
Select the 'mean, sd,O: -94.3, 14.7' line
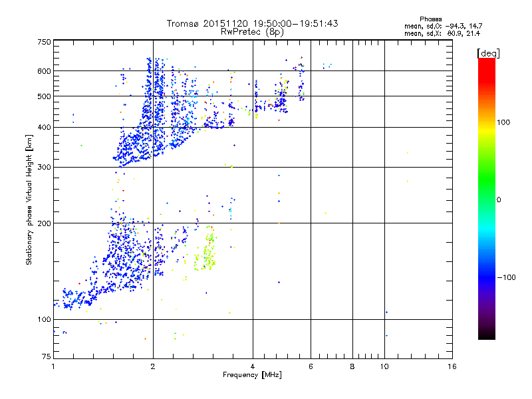coord(443,26)
